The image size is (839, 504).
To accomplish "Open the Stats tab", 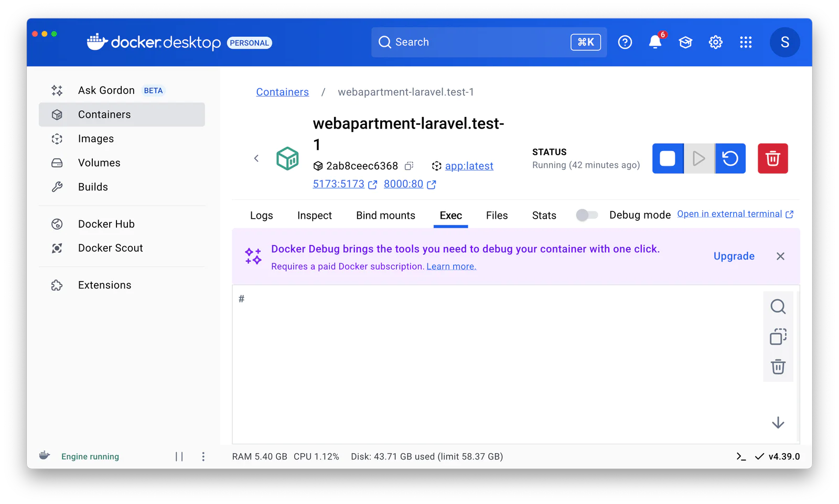I will (x=544, y=216).
